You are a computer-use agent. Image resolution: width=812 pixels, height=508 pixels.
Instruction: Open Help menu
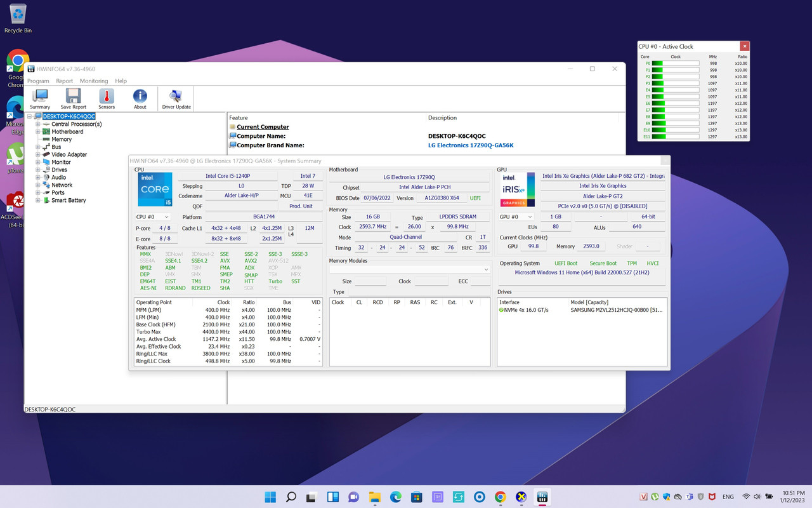click(121, 81)
